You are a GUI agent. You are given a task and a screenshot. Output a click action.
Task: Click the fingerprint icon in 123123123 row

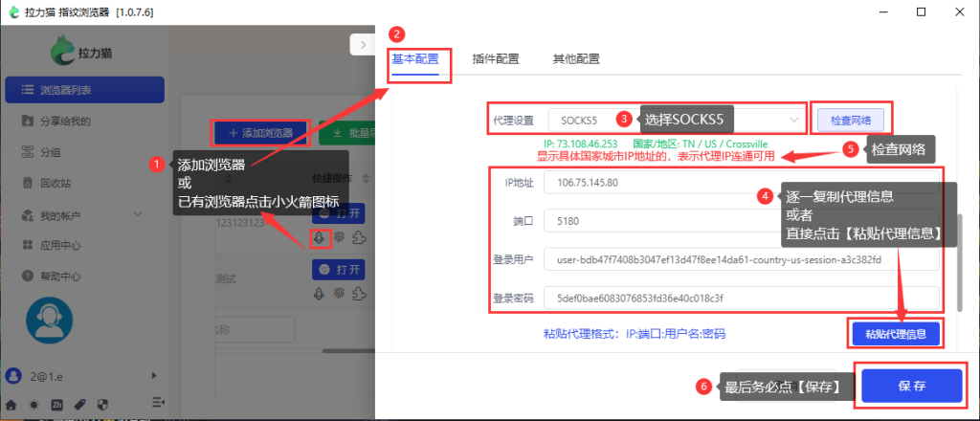click(340, 237)
